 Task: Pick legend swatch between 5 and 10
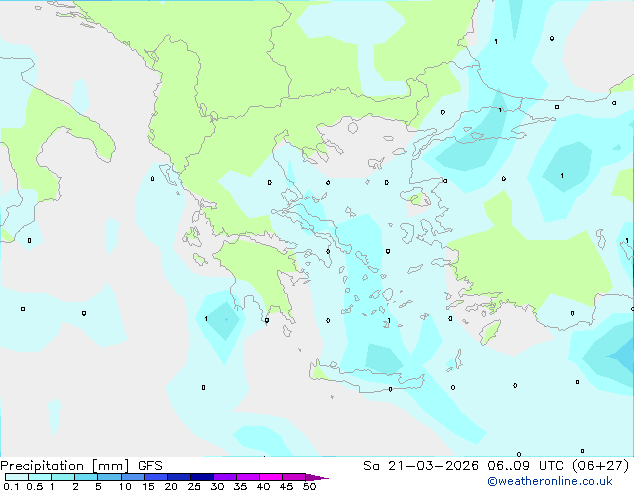tap(109, 477)
